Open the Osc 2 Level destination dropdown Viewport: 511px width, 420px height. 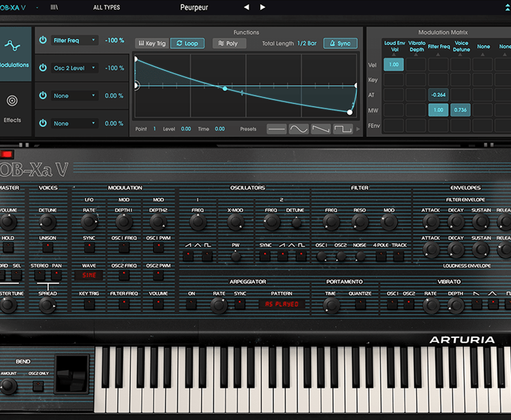(75, 68)
